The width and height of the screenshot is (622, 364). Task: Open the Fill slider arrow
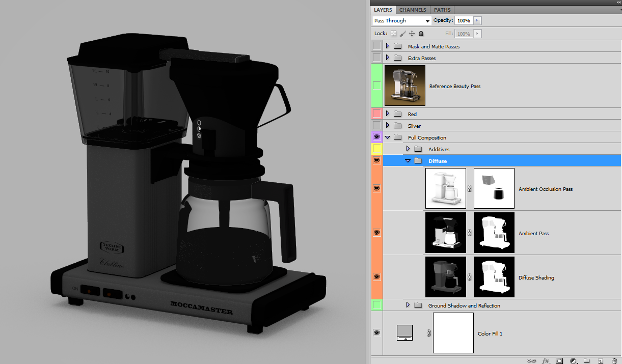coord(477,34)
